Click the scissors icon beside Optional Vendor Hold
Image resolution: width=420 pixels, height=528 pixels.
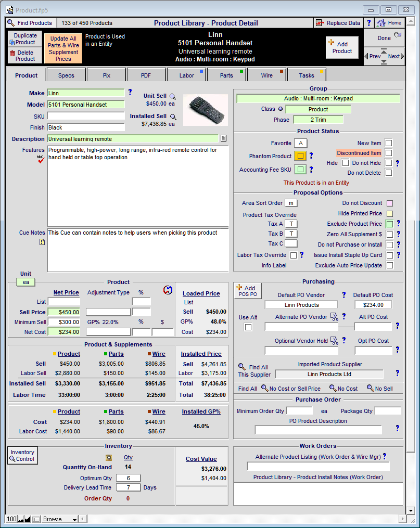click(x=334, y=340)
